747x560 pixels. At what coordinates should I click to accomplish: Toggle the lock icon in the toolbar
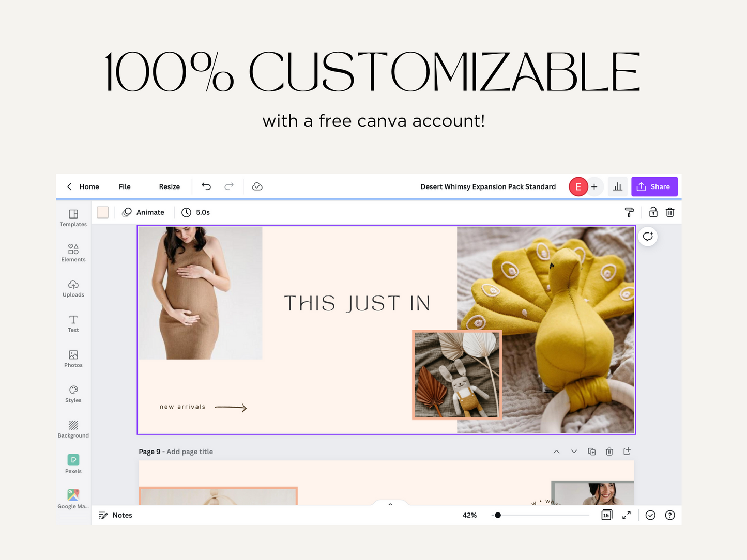click(x=653, y=212)
